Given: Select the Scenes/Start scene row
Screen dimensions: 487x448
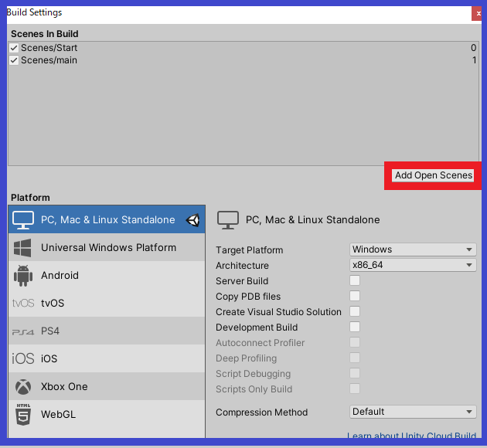Looking at the screenshot, I should [x=243, y=48].
